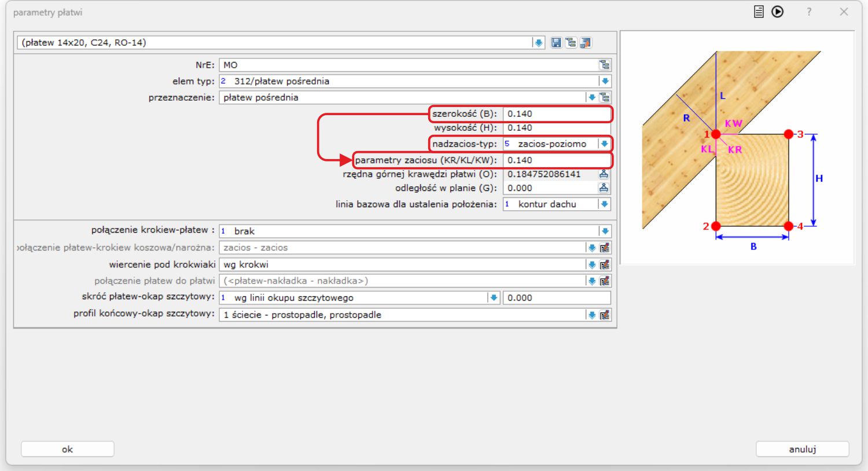Expand the linia bazowa kontur dachu dropdown

[604, 204]
